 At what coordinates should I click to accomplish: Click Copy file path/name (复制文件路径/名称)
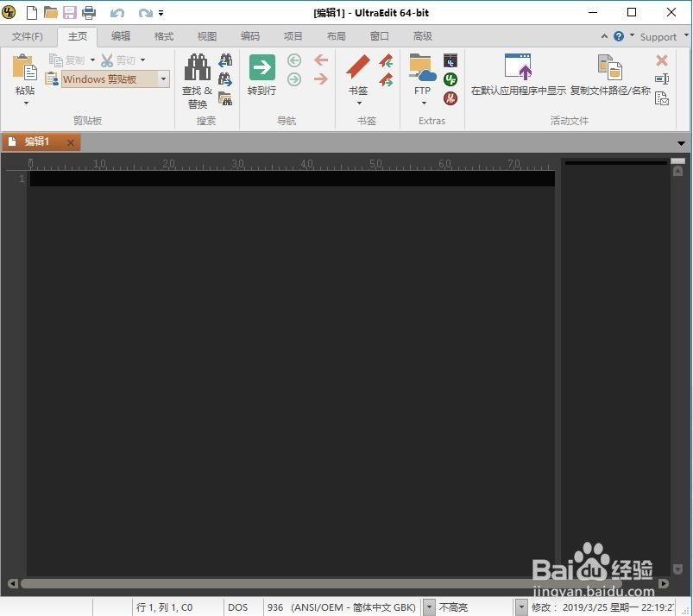[x=610, y=75]
